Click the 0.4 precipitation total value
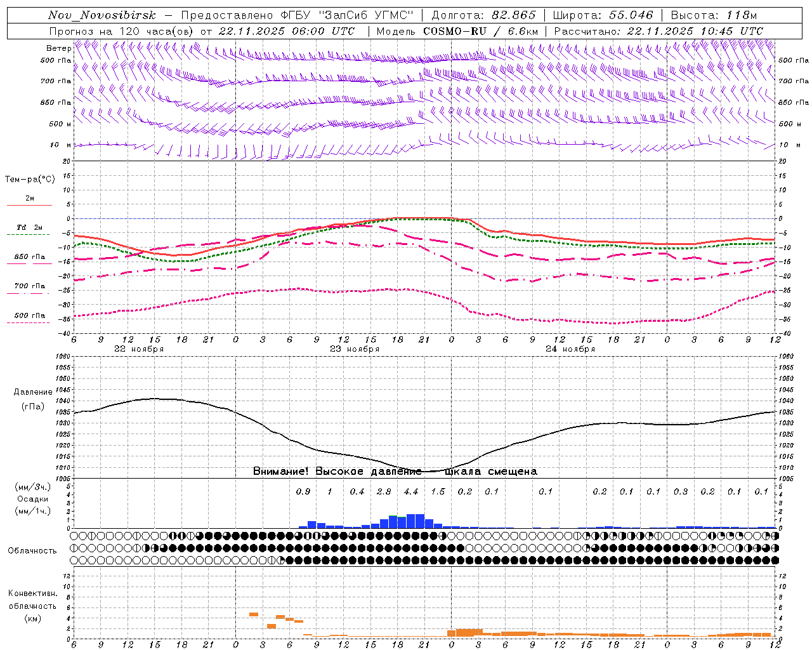Screen dimensions: 812x650 tap(357, 491)
